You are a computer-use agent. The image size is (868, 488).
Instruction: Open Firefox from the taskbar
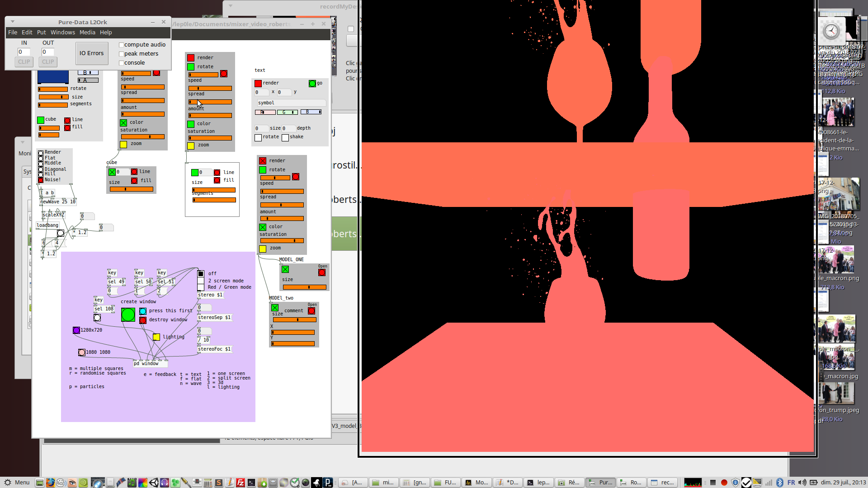(50, 483)
